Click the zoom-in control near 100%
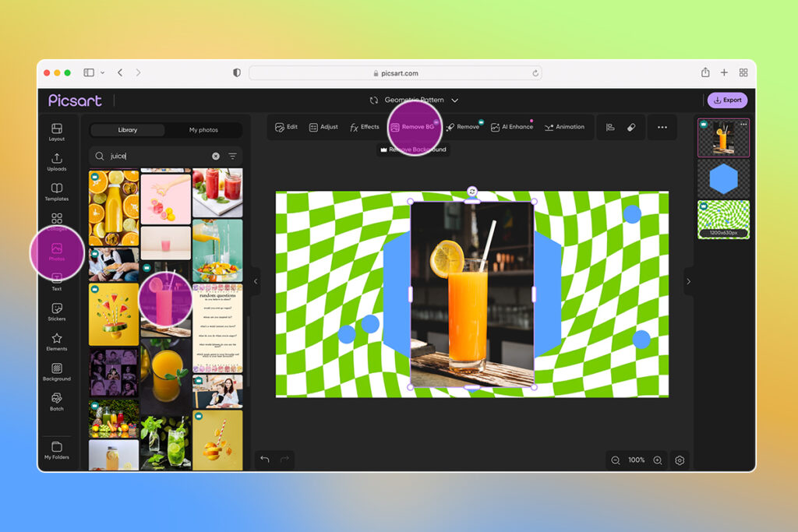The width and height of the screenshot is (798, 532). click(658, 460)
